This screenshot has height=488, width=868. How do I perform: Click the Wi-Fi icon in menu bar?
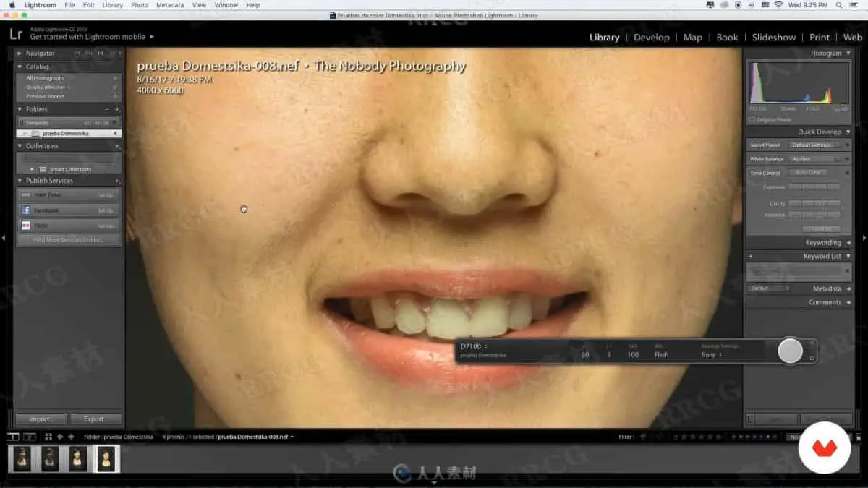778,5
